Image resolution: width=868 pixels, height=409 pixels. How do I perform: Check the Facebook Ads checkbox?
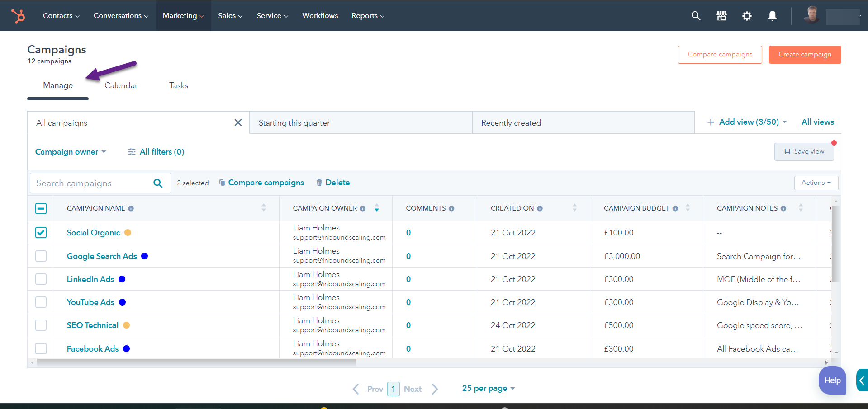tap(41, 348)
